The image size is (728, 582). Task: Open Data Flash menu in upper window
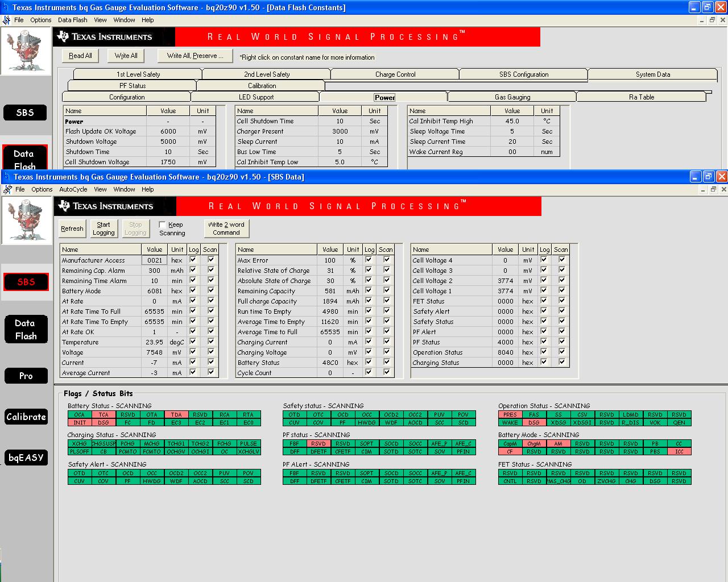73,20
